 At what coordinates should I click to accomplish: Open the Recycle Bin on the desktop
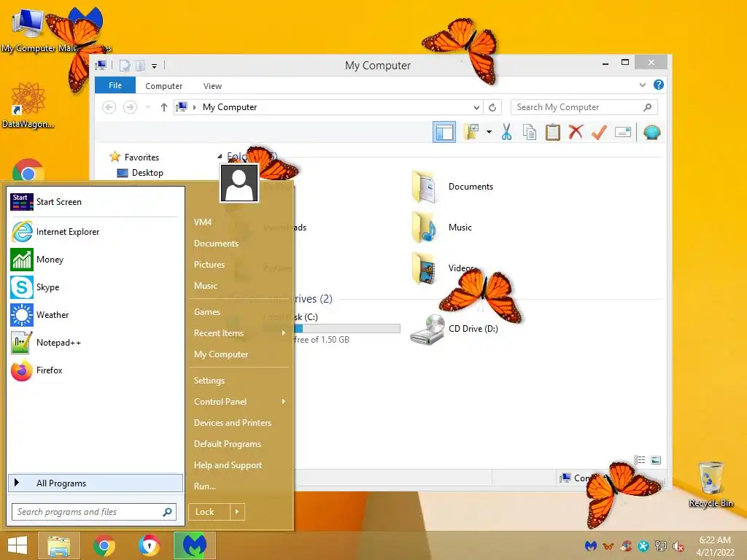(x=711, y=484)
